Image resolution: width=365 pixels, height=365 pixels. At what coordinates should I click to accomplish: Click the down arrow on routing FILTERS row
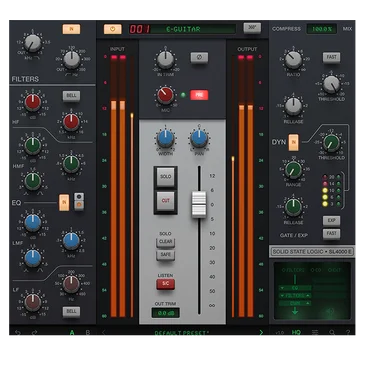282,296
